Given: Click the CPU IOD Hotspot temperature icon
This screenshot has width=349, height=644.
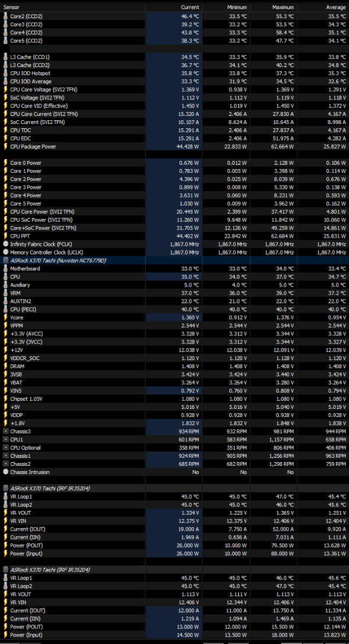Looking at the screenshot, I should pyautogui.click(x=6, y=73).
